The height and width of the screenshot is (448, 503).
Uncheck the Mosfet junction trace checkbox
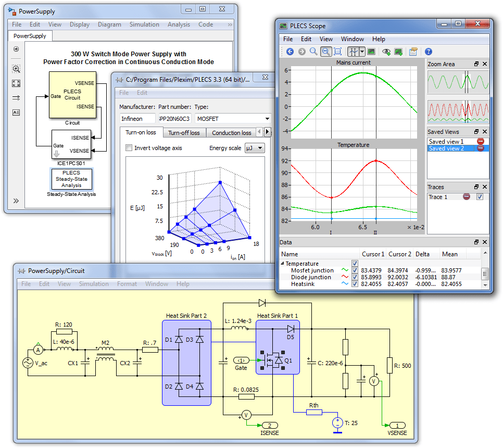pos(355,270)
